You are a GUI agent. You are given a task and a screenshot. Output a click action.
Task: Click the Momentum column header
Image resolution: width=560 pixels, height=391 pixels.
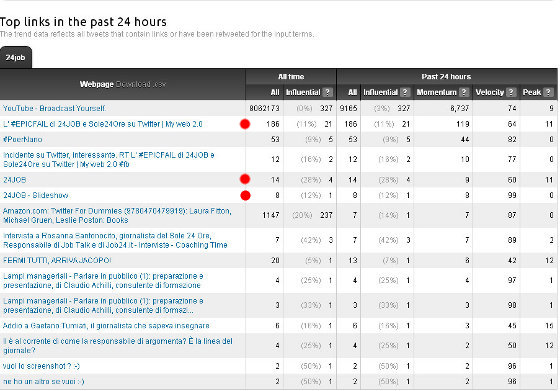tap(436, 92)
